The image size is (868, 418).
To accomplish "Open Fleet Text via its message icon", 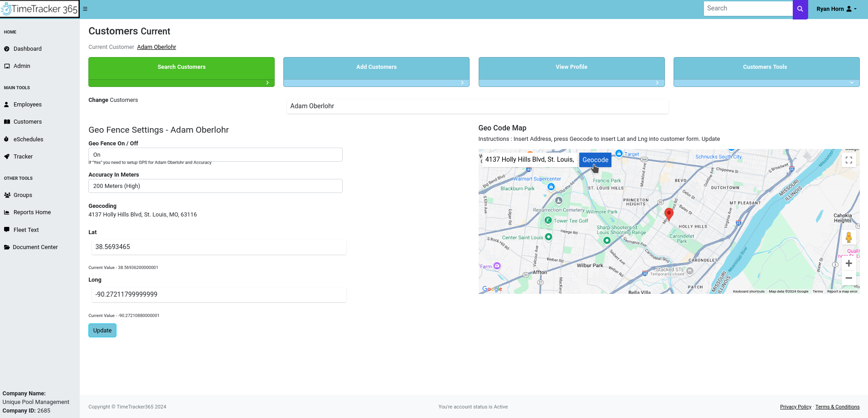I will pyautogui.click(x=6, y=230).
